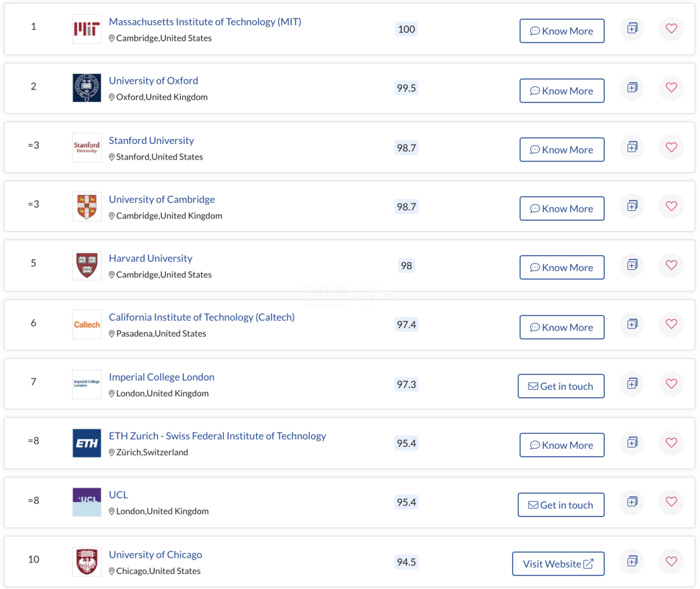700x589 pixels.
Task: Open Massachusetts Institute of Technology (MIT) link
Action: (x=205, y=22)
